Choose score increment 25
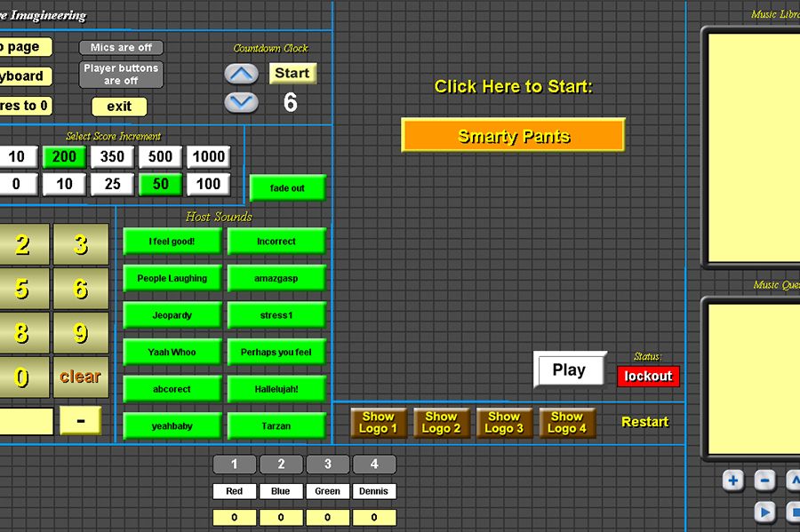The width and height of the screenshot is (800, 532). [x=112, y=185]
